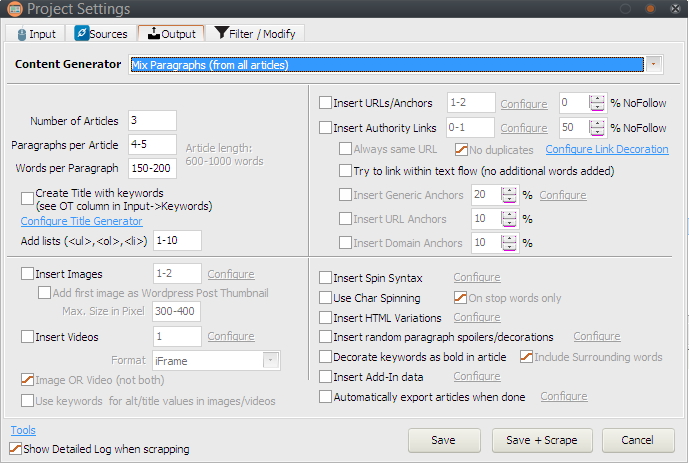Image resolution: width=689 pixels, height=465 pixels.
Task: Open the Input tab
Action: [36, 34]
